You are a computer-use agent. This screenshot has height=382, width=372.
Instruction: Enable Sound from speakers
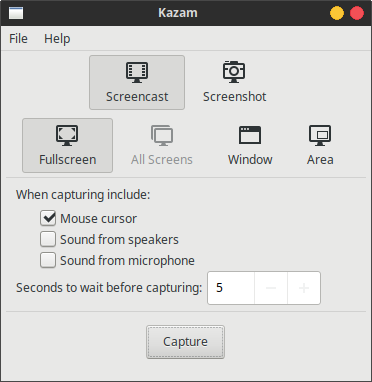pyautogui.click(x=48, y=239)
